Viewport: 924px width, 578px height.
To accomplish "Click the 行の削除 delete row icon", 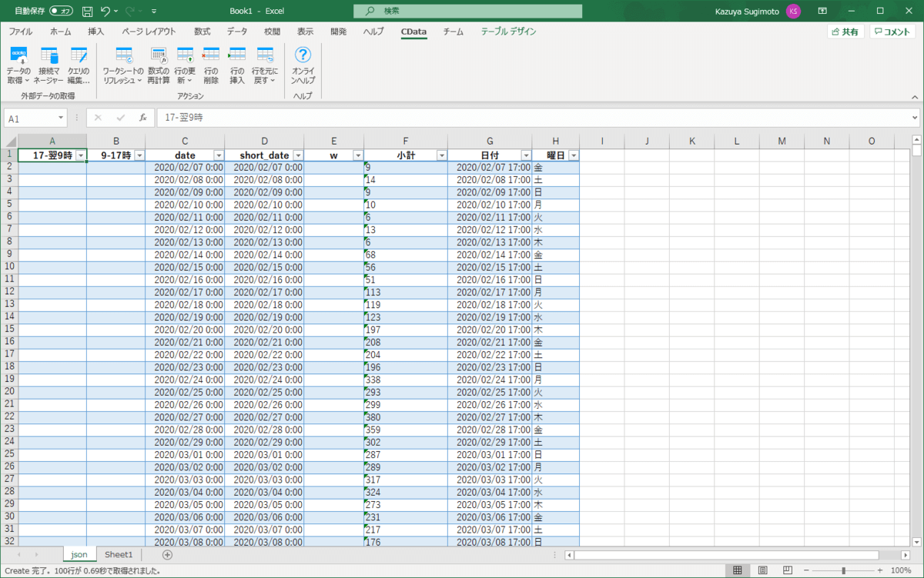I will click(x=211, y=56).
